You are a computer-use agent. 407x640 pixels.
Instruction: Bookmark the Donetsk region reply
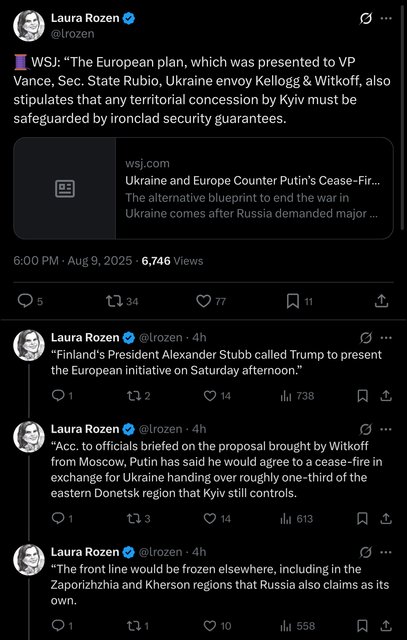coord(362,519)
